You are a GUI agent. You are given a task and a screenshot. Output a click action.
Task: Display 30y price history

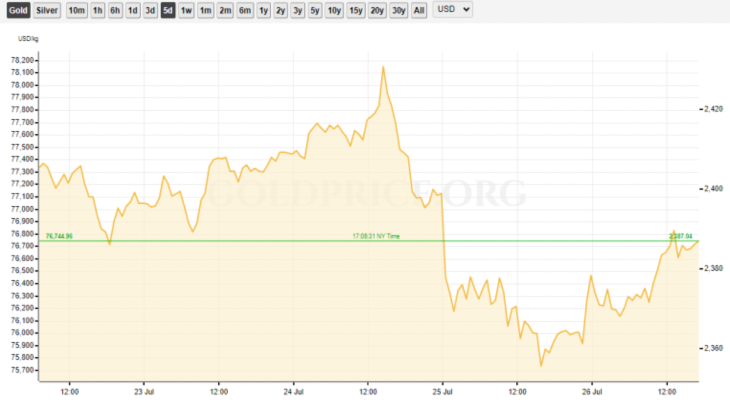[x=399, y=10]
